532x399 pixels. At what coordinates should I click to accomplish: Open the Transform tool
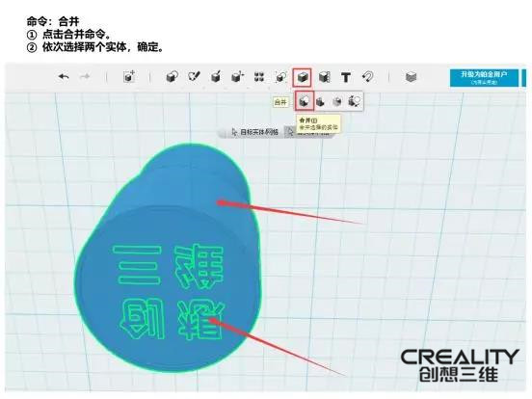click(x=129, y=77)
